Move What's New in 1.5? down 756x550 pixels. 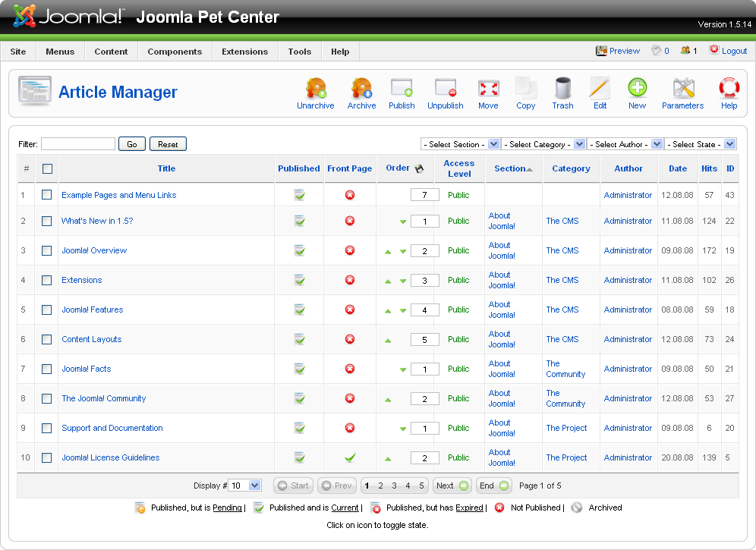click(x=403, y=222)
